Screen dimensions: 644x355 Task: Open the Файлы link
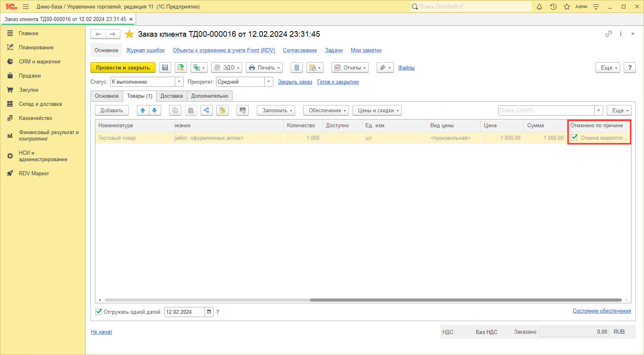(x=407, y=68)
